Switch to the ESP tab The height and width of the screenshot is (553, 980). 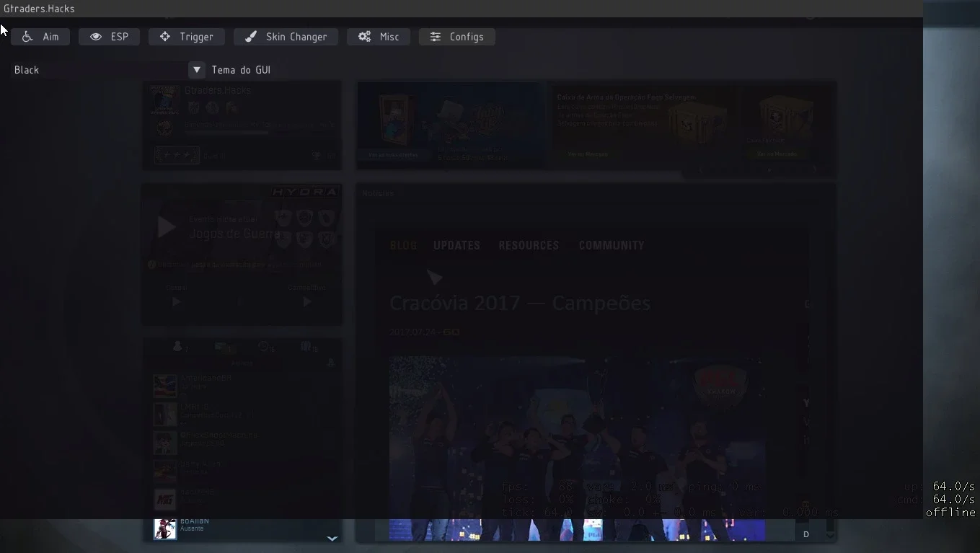tap(110, 37)
